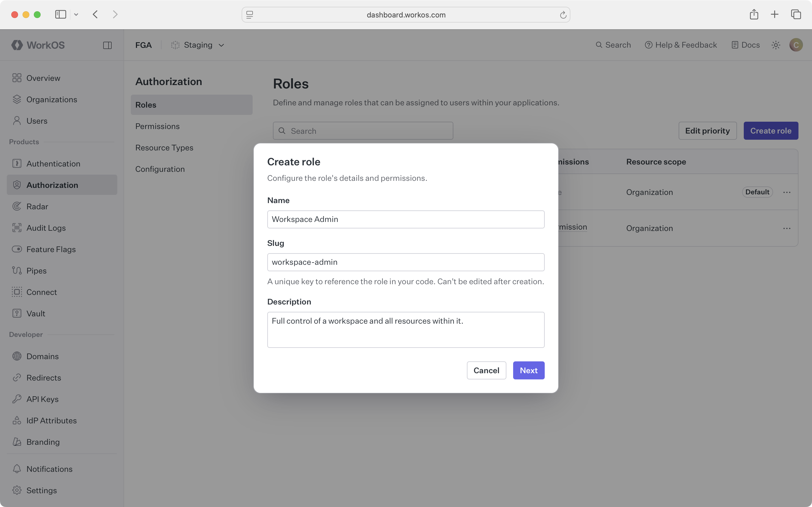
Task: Collapse the WorkOS sidebar panel toggle
Action: [x=107, y=45]
